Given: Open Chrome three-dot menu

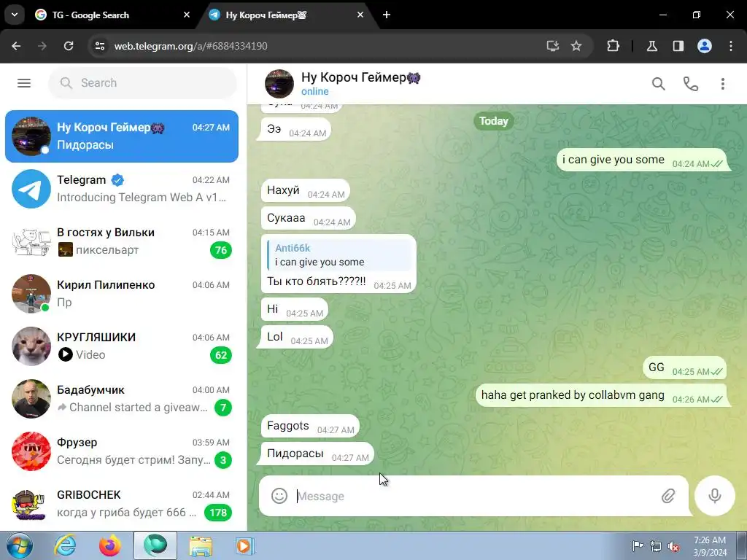Looking at the screenshot, I should [x=730, y=46].
